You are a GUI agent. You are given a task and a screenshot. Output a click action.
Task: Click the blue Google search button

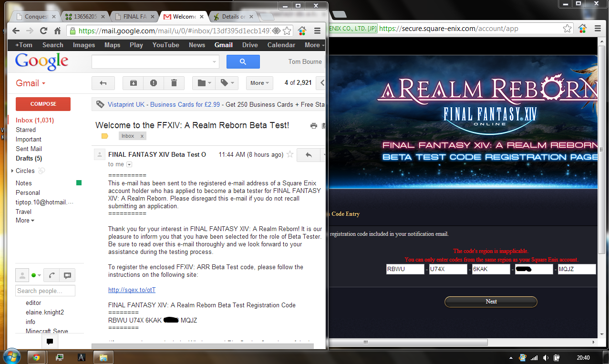pyautogui.click(x=243, y=61)
